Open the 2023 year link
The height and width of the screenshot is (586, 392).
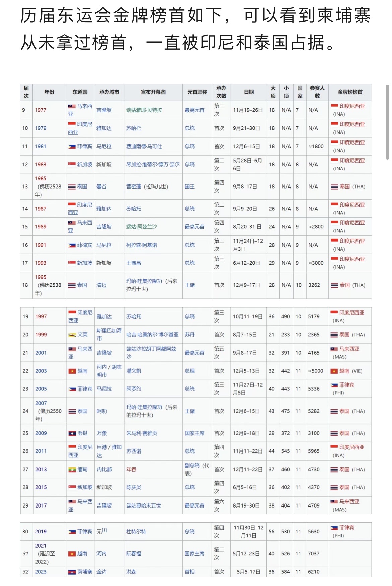pos(41,572)
